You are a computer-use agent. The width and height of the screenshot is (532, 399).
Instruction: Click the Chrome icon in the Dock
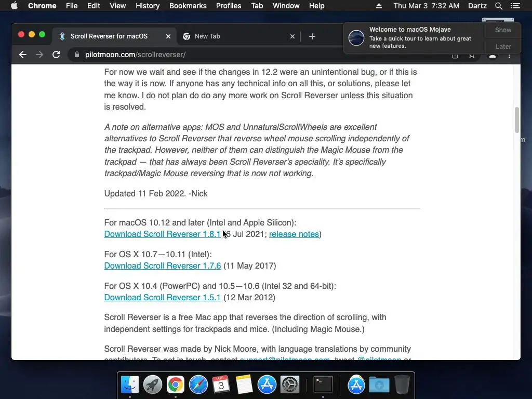[176, 384]
